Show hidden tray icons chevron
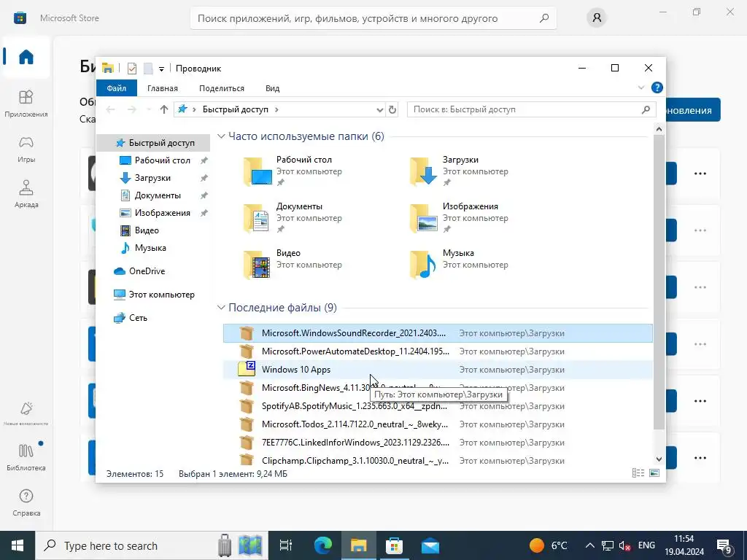This screenshot has height=560, width=747. (x=589, y=545)
